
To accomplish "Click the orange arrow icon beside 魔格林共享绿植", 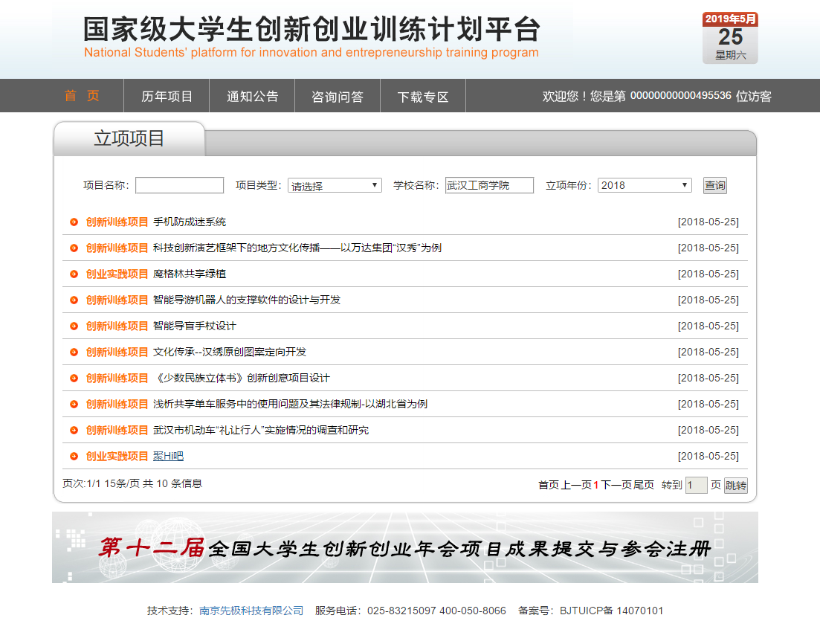I will (x=74, y=274).
